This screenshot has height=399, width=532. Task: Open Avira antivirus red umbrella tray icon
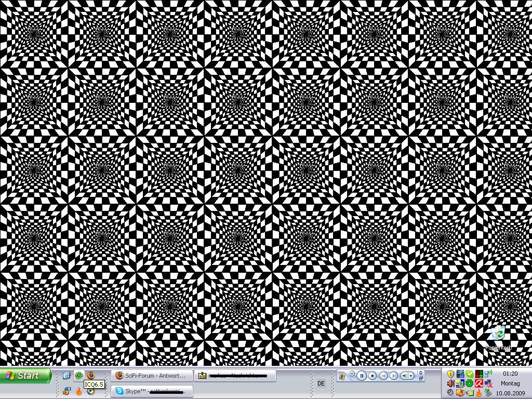(479, 384)
